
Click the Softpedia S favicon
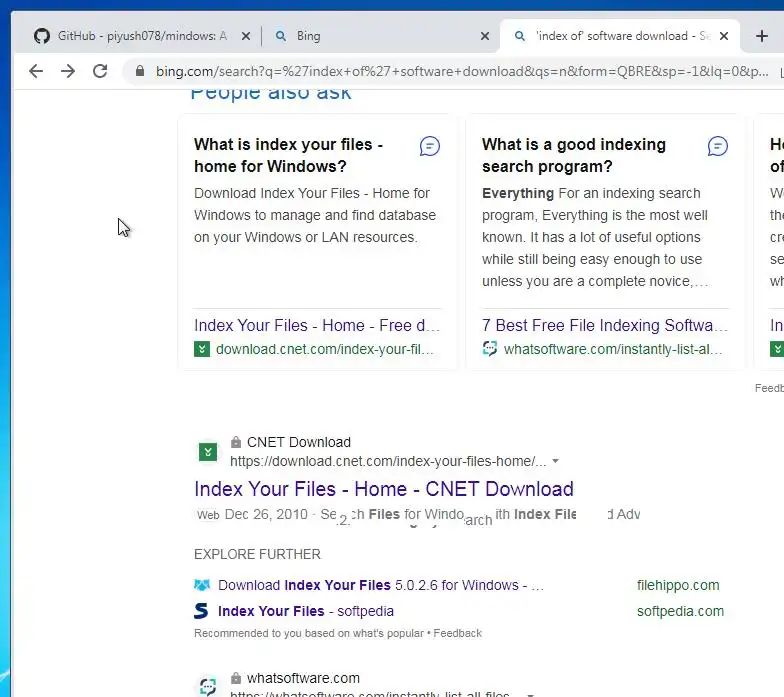click(201, 611)
